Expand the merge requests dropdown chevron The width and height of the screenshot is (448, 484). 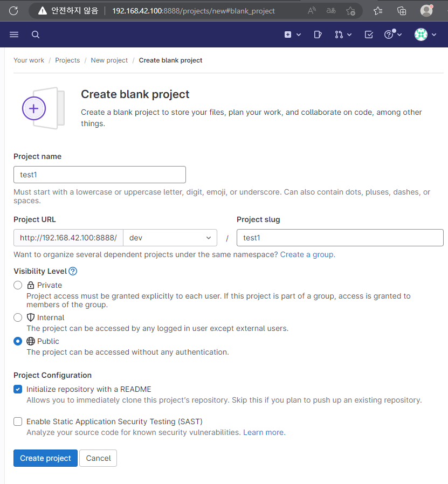click(349, 34)
